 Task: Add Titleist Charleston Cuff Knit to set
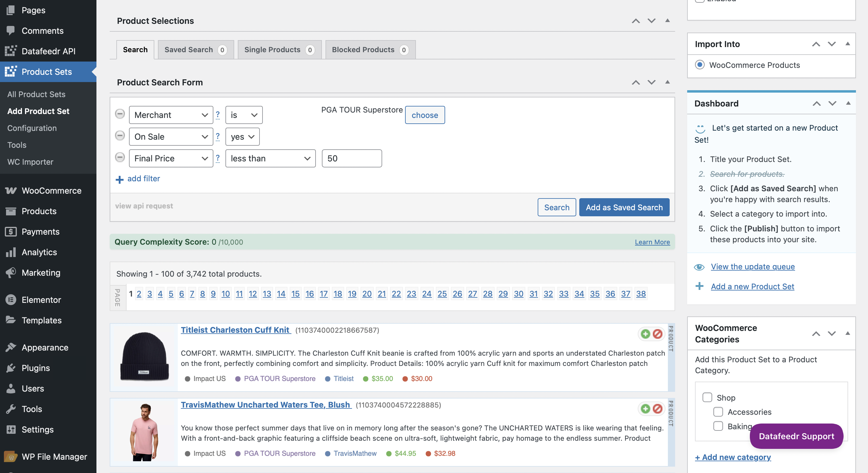point(645,334)
